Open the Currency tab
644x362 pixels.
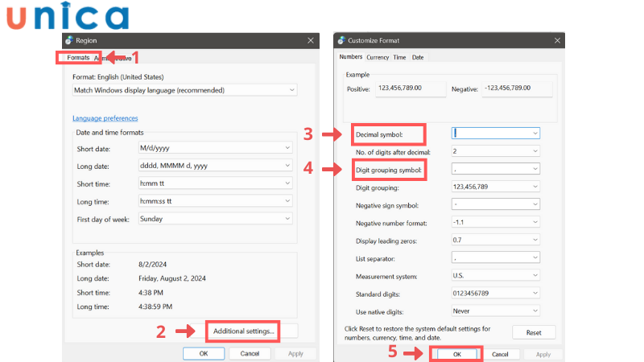point(378,57)
